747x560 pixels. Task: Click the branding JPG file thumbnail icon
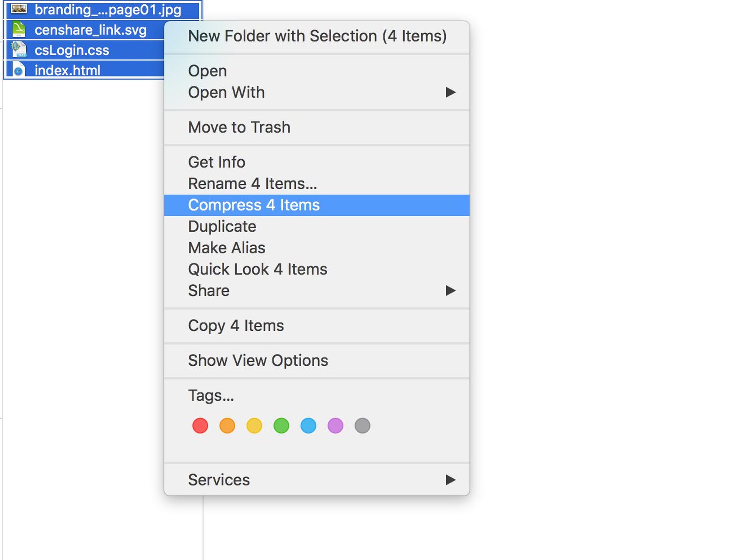coord(19,9)
